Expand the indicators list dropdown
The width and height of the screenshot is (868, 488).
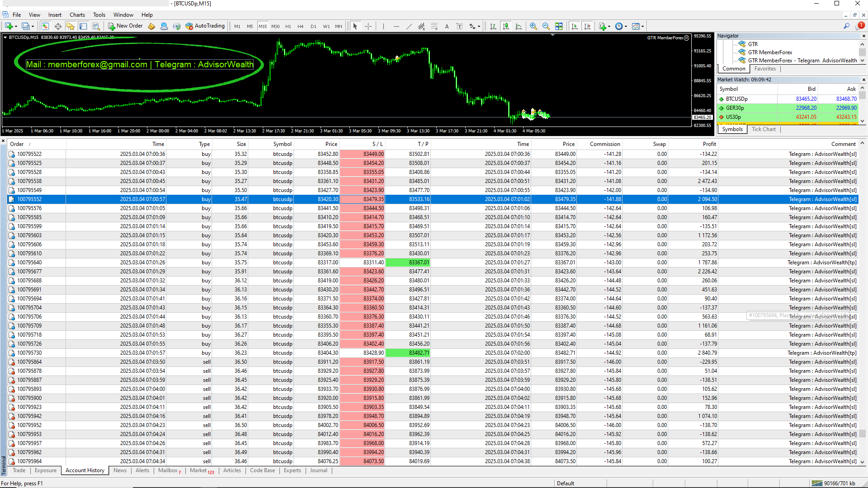[609, 26]
